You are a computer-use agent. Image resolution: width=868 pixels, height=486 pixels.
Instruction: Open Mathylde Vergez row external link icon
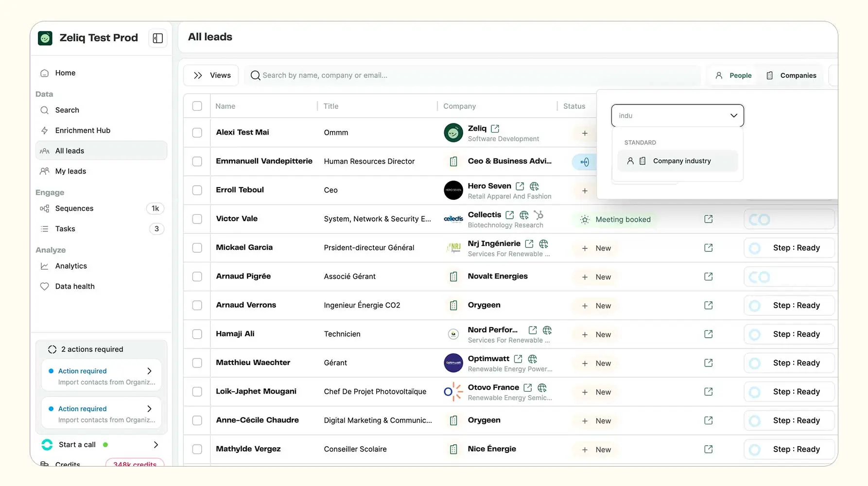click(709, 449)
